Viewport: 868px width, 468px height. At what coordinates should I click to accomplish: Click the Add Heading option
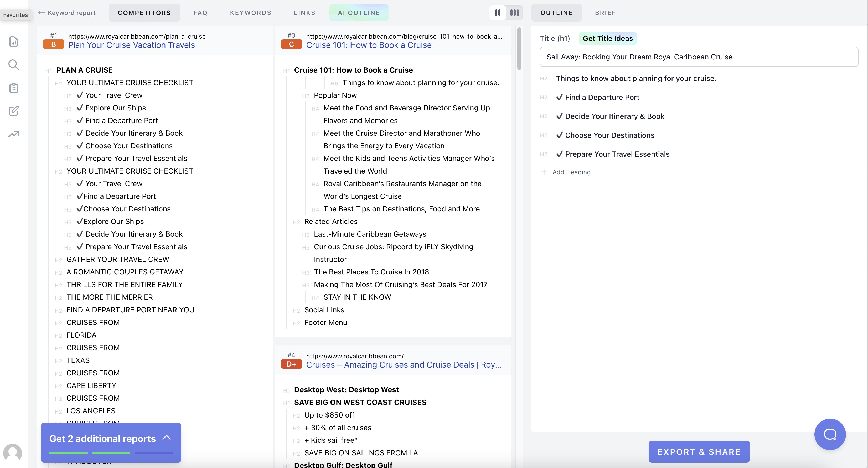pyautogui.click(x=571, y=172)
